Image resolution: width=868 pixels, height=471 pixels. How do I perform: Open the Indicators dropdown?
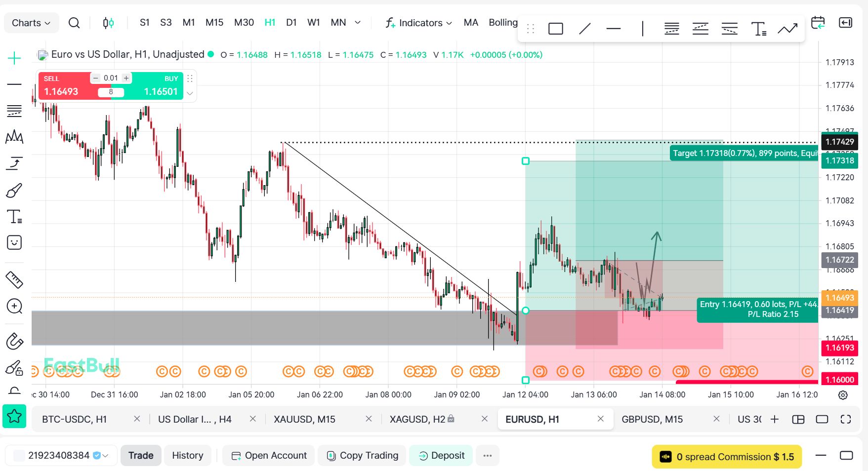(x=419, y=23)
